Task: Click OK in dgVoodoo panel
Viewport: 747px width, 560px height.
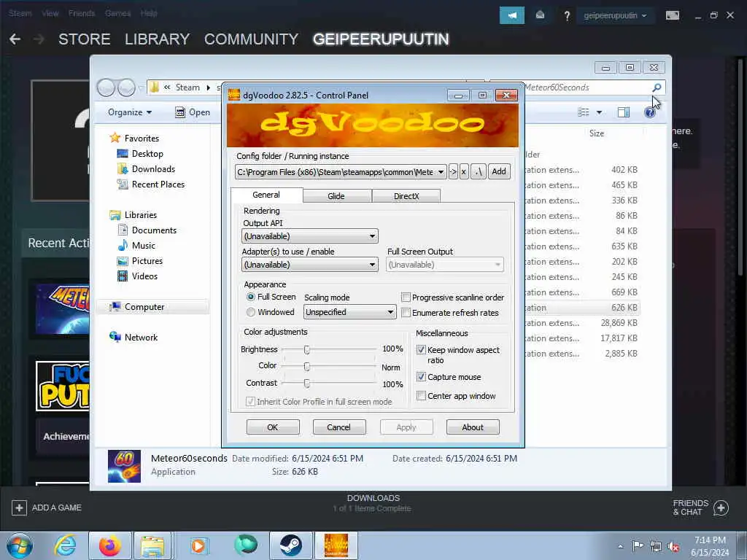Action: tap(273, 427)
